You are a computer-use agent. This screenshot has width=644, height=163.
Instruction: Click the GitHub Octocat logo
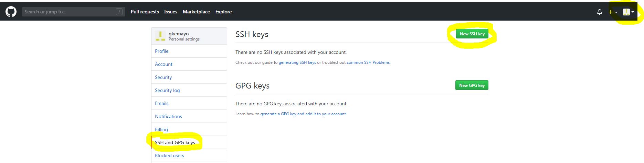click(11, 12)
